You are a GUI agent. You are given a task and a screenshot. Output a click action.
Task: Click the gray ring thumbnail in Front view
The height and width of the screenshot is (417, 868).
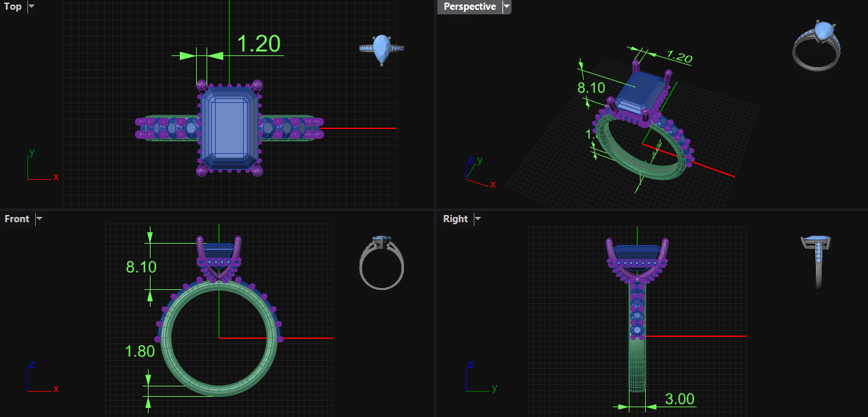tap(381, 262)
